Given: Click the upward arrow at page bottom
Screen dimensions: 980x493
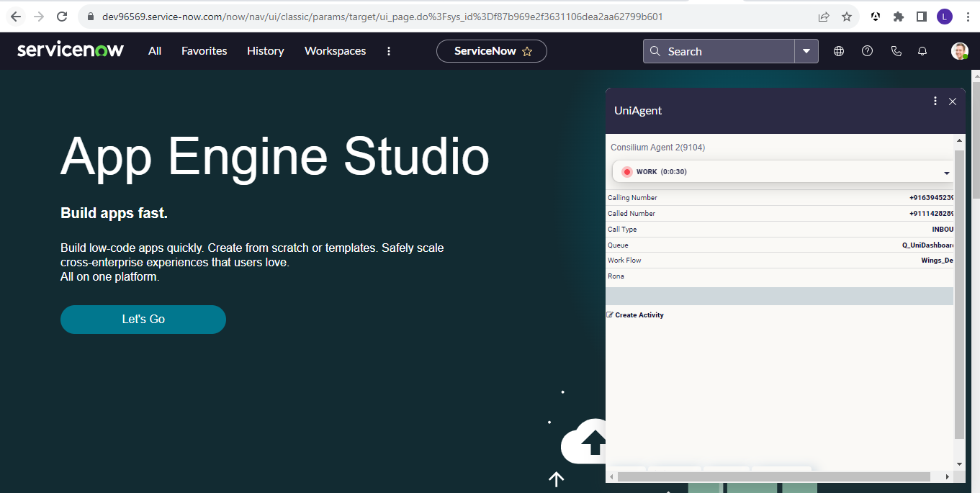Looking at the screenshot, I should (x=556, y=479).
